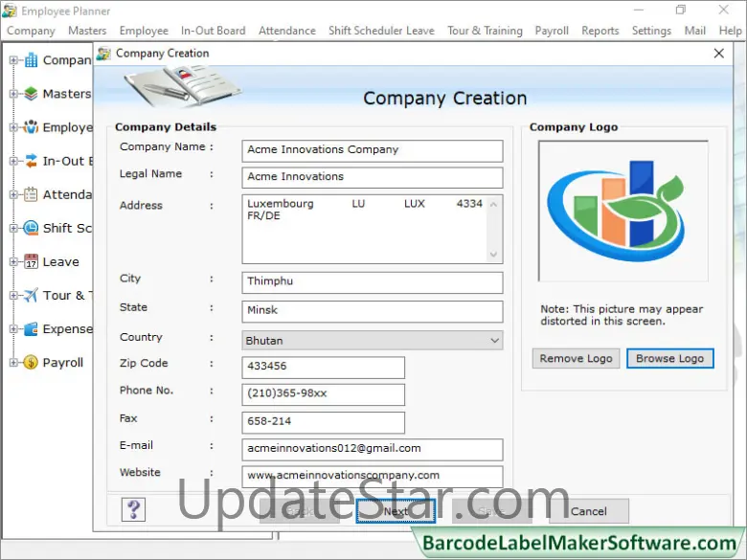
Task: Click the help question mark button
Action: coord(133,509)
